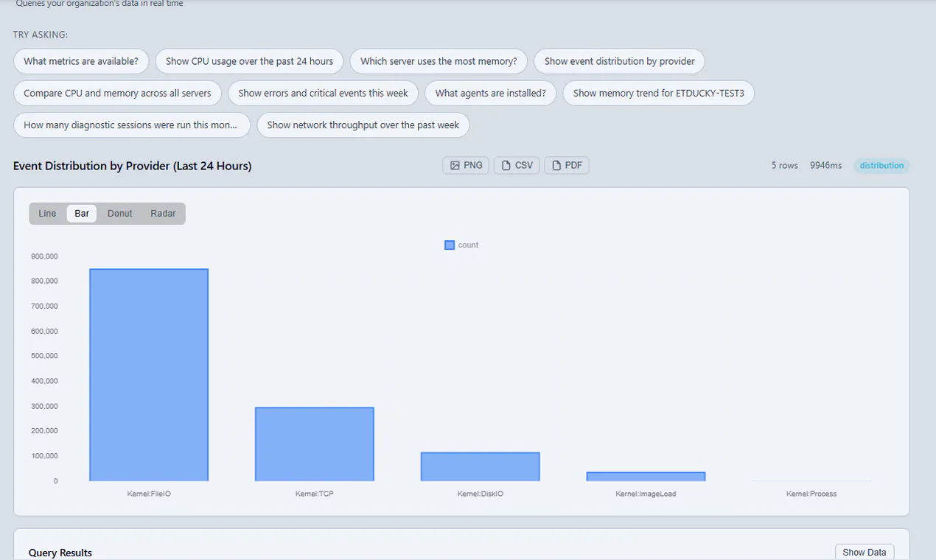Select the Bar chart tab

[82, 214]
